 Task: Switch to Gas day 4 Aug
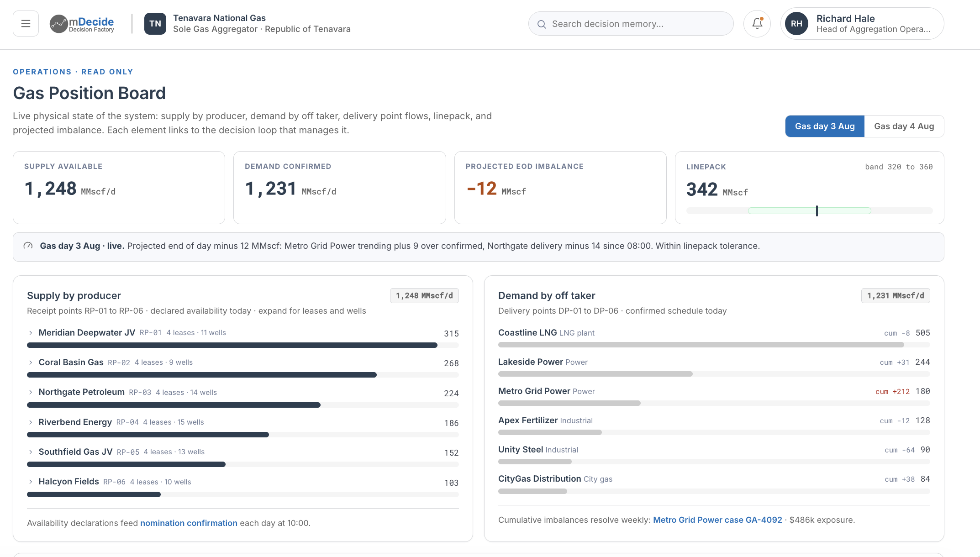pos(904,126)
